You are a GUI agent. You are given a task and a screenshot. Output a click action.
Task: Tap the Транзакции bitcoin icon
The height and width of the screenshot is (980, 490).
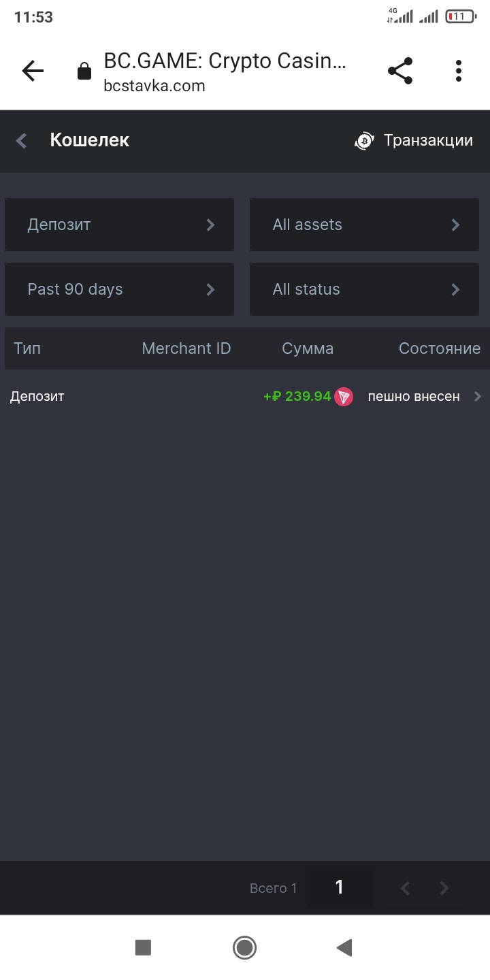(x=365, y=141)
